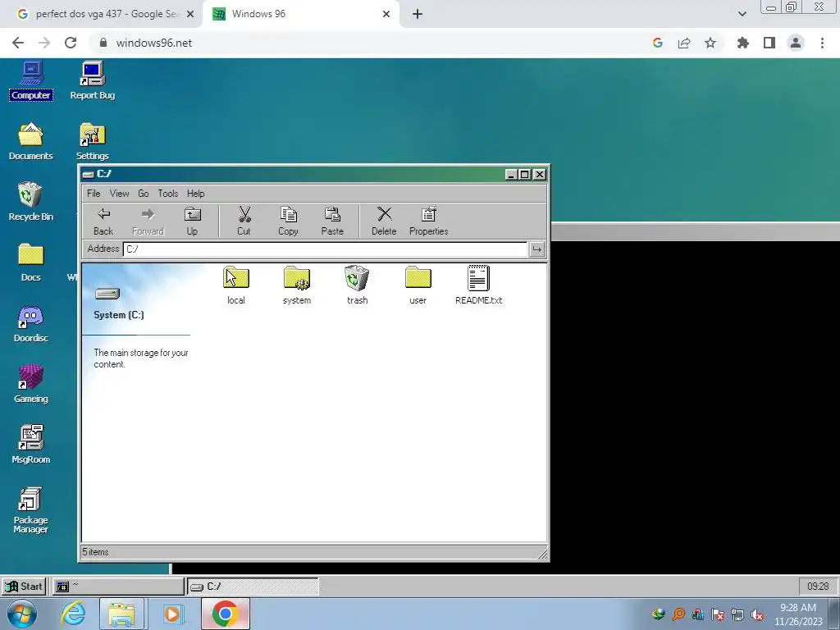Select the user folder

pyautogui.click(x=418, y=285)
